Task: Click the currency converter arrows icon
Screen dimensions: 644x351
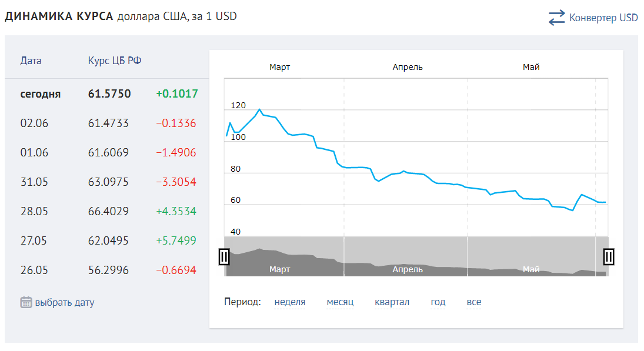Action: tap(556, 18)
